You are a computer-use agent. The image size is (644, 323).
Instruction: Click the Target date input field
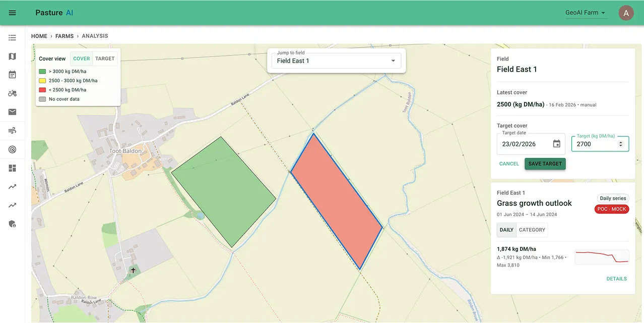[x=531, y=144]
